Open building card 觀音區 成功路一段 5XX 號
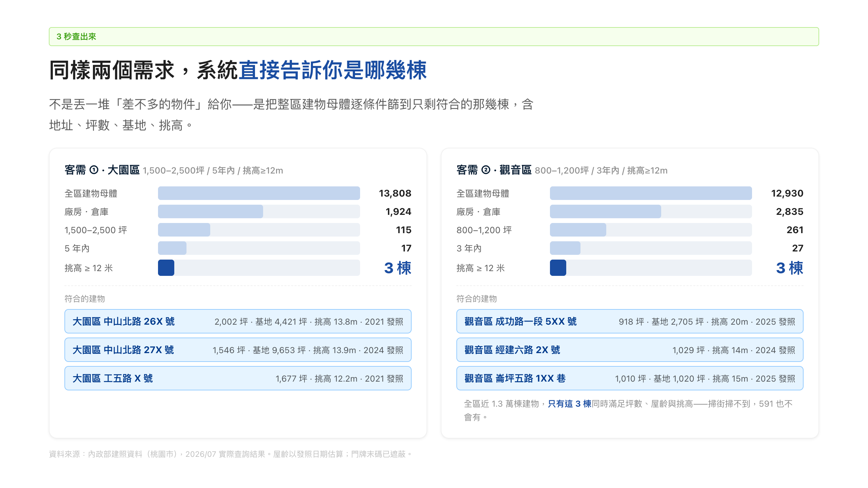This screenshot has width=868, height=488. tap(630, 321)
